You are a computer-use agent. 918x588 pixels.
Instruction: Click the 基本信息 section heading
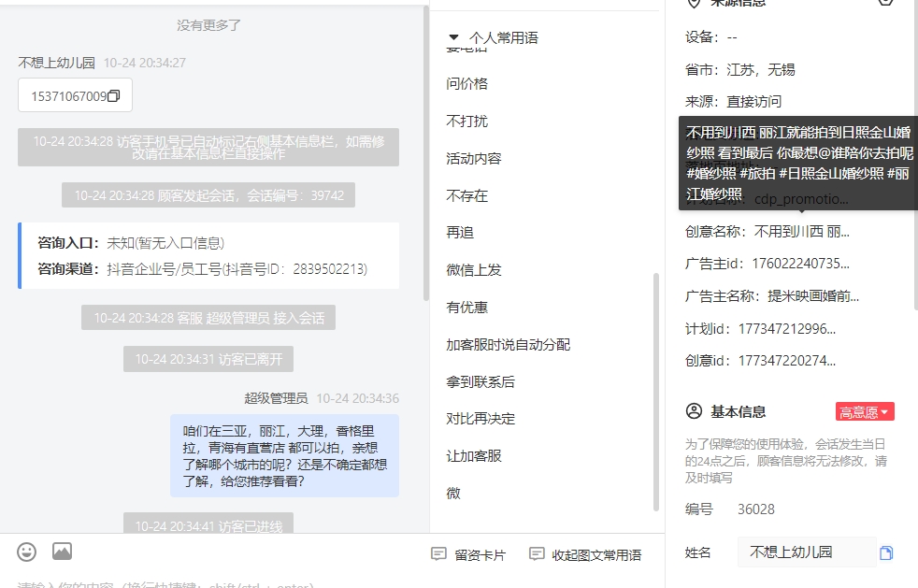738,411
